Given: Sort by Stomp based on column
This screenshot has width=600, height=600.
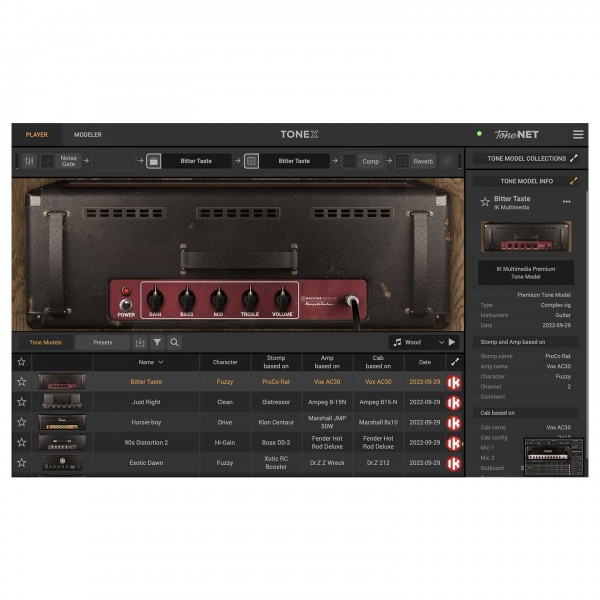Looking at the screenshot, I should pos(276,362).
